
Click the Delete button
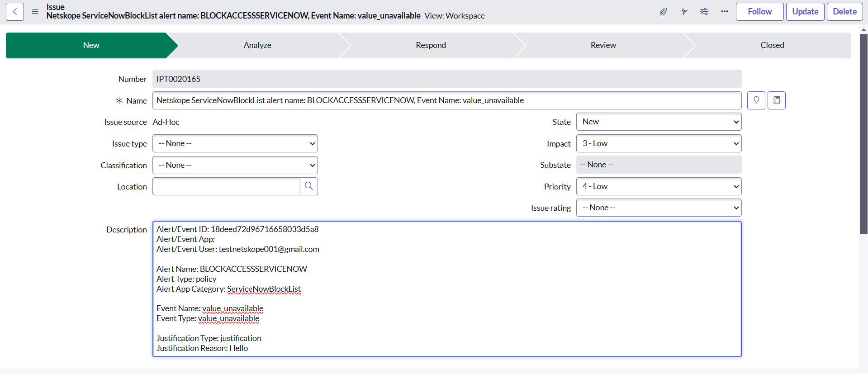click(x=845, y=12)
